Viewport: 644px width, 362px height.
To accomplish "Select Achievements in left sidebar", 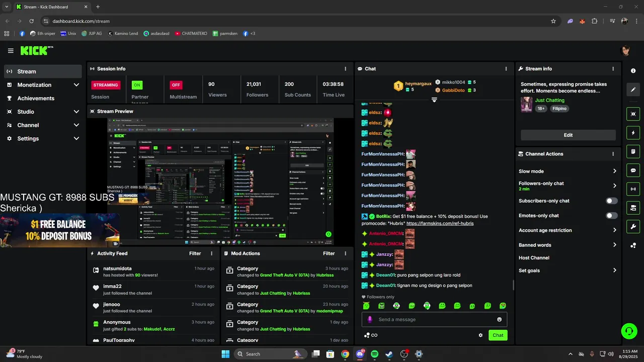I will point(43,98).
